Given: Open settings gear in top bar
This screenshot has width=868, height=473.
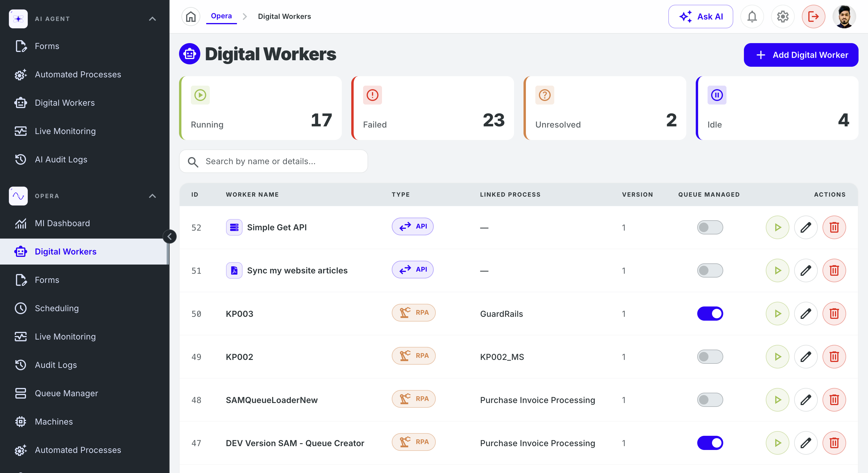Looking at the screenshot, I should (x=782, y=17).
